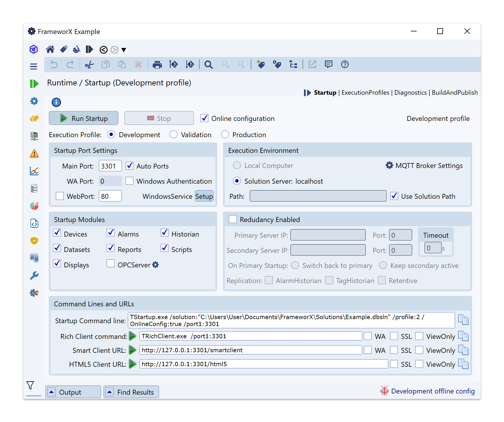
Task: Click the filter funnel icon
Action: [30, 385]
